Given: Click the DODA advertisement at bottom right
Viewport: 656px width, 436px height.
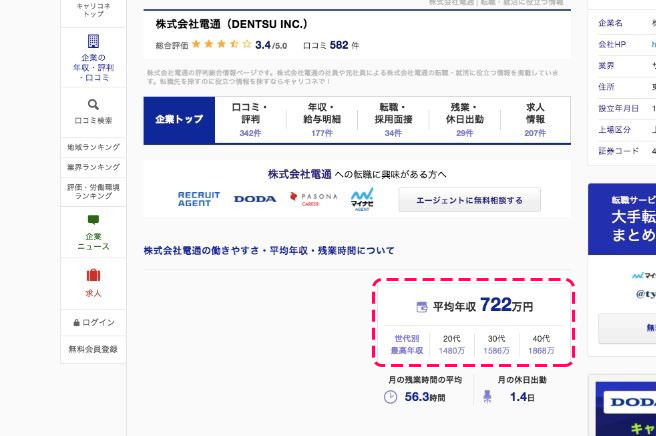Looking at the screenshot, I should [x=626, y=409].
